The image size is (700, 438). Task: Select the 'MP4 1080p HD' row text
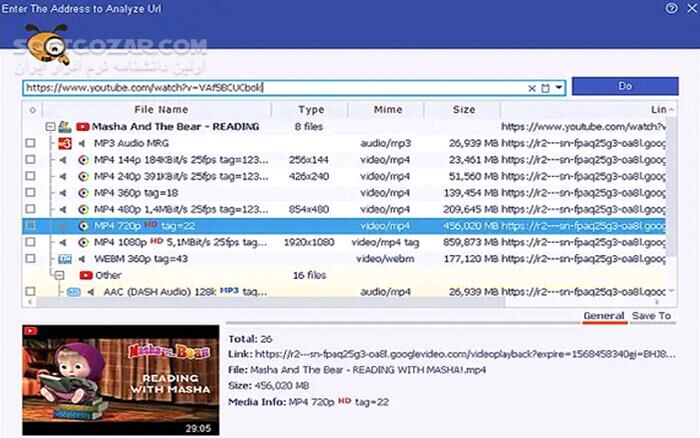tap(181, 242)
